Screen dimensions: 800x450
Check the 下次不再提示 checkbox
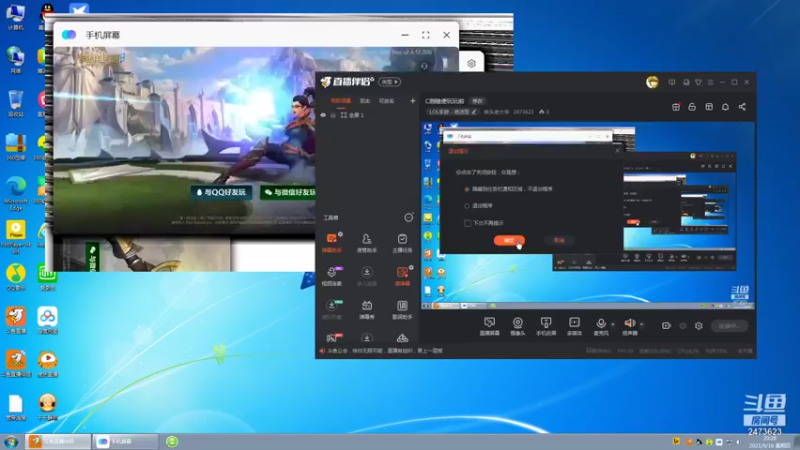pos(467,223)
